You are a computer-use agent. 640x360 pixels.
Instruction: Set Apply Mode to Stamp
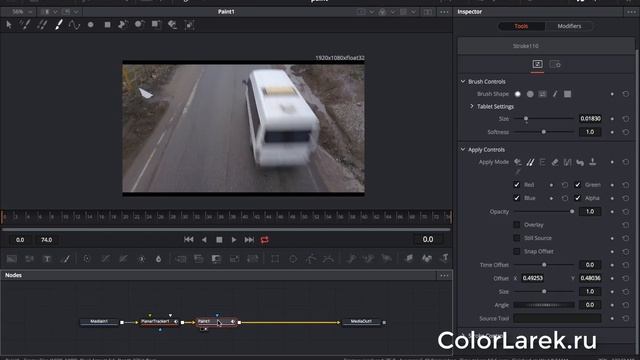pyautogui.click(x=593, y=162)
